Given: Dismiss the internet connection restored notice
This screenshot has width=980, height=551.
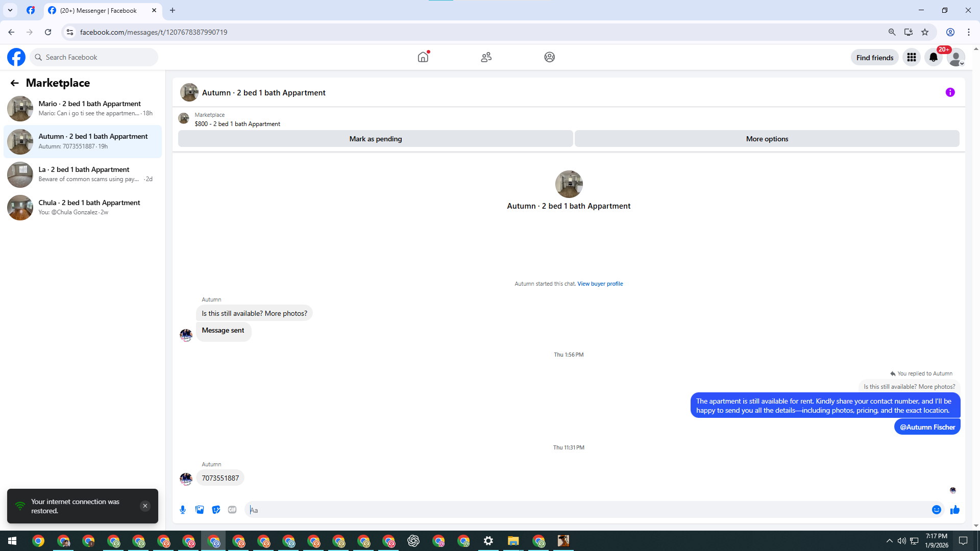Looking at the screenshot, I should 145,506.
